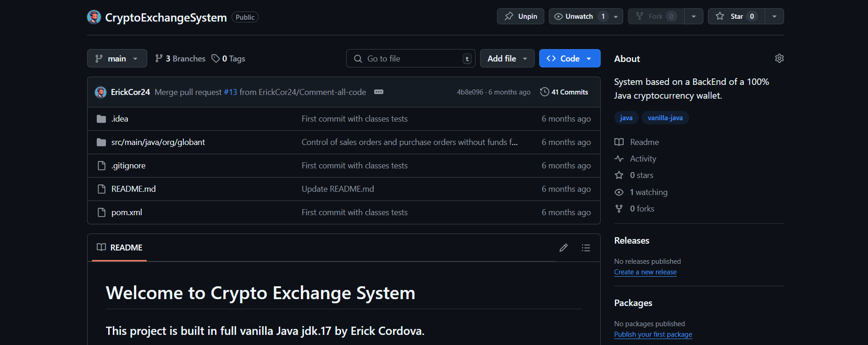The width and height of the screenshot is (868, 345).
Task: Click the file icon beside pom.xml
Action: pyautogui.click(x=101, y=212)
